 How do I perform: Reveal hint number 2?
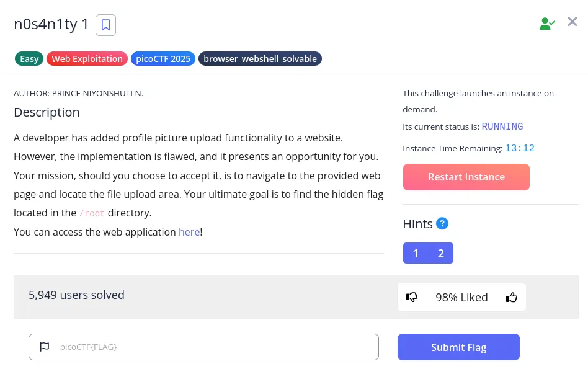tap(441, 253)
